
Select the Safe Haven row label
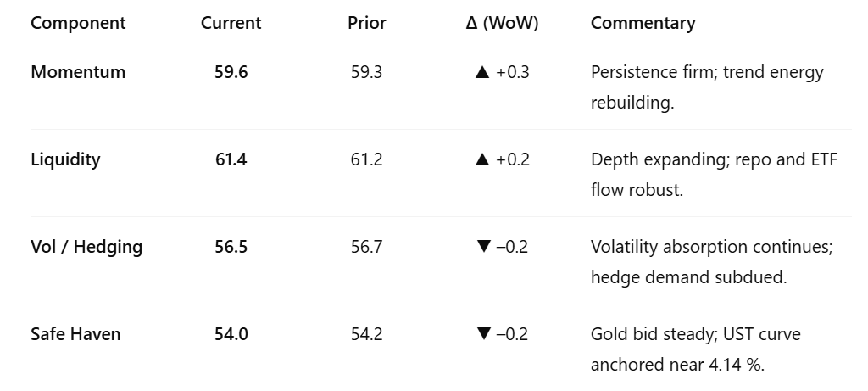[75, 334]
